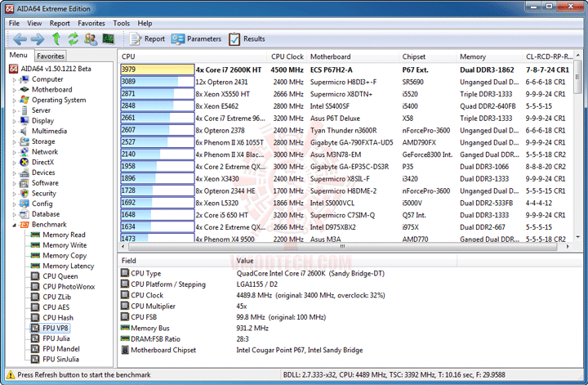This screenshot has width=588, height=385.
Task: Click the results list vertical scrollbar
Action: click(x=578, y=146)
